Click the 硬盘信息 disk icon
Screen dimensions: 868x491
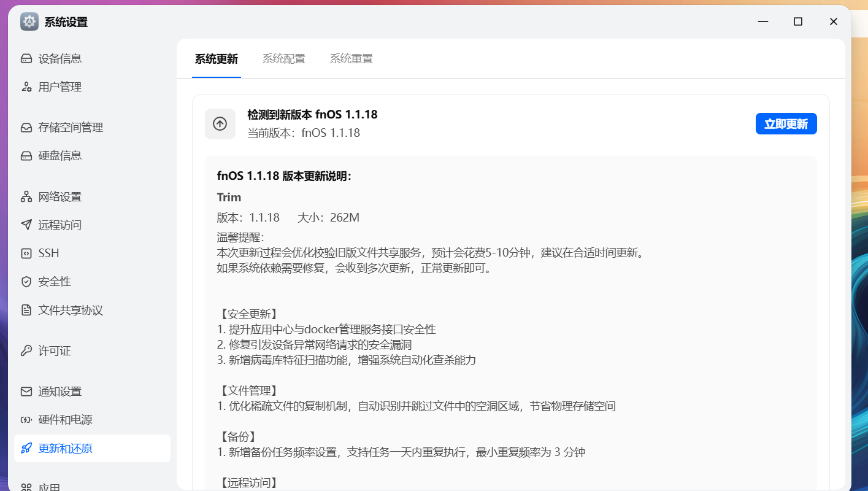point(25,155)
